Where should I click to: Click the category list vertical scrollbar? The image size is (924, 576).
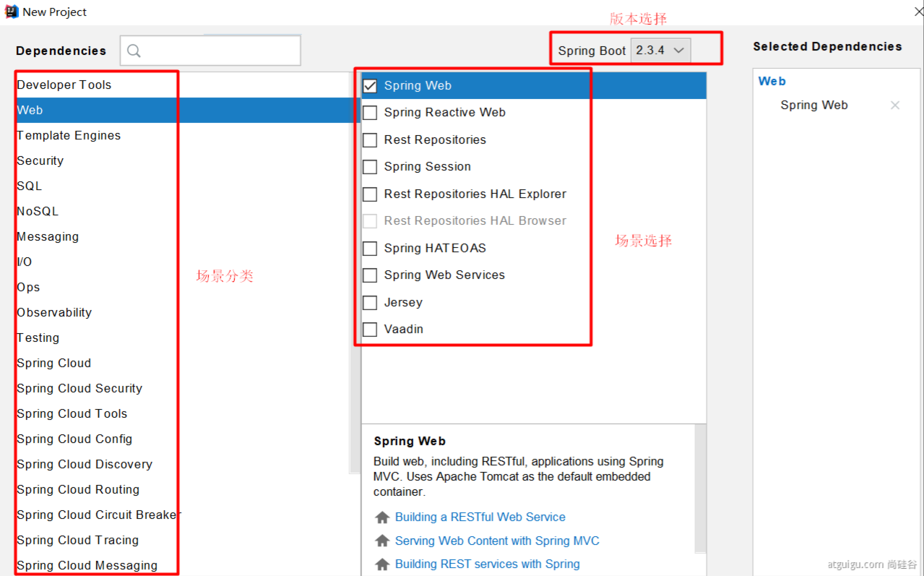(x=355, y=272)
